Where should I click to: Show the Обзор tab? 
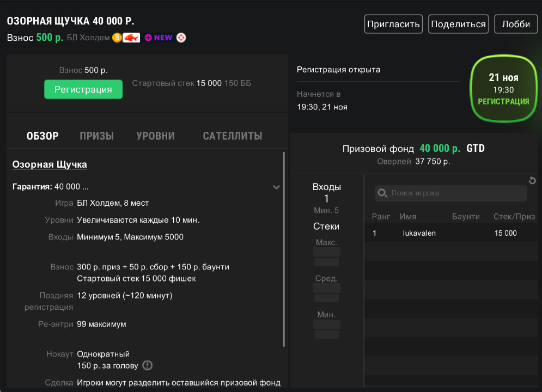pos(42,136)
